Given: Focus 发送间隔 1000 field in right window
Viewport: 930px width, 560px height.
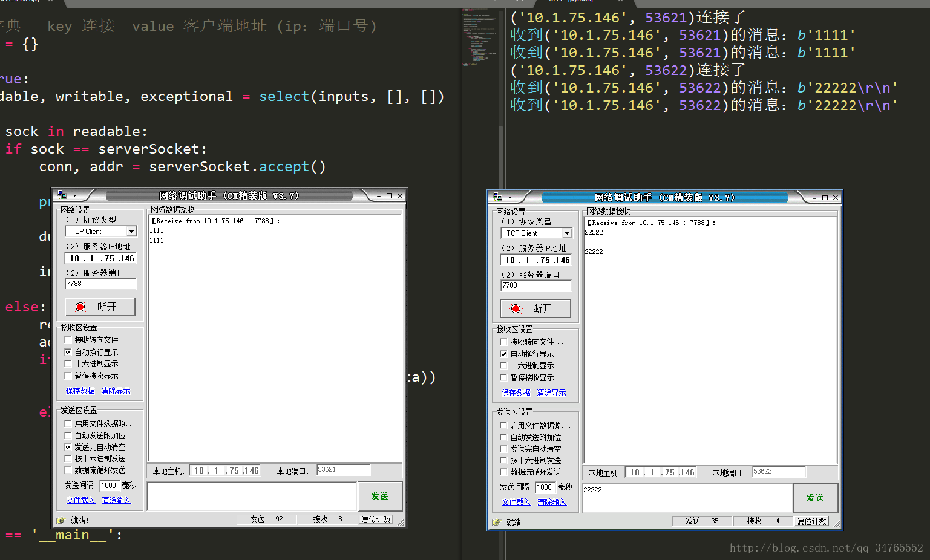Looking at the screenshot, I should [x=545, y=487].
